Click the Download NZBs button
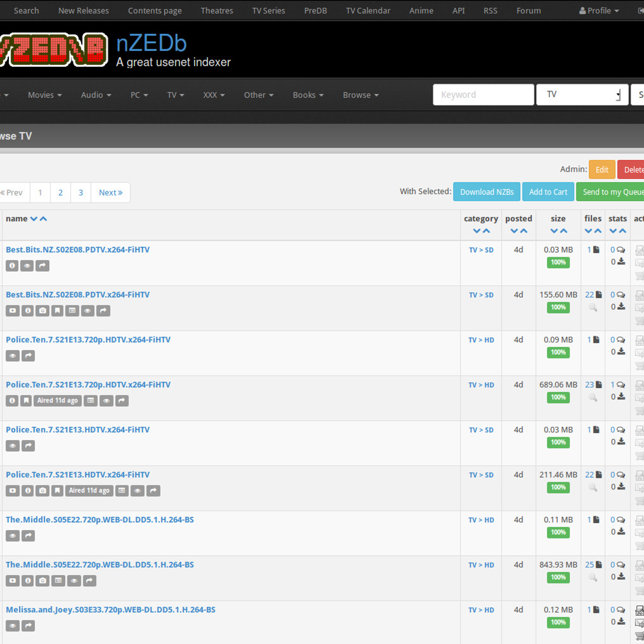The width and height of the screenshot is (644, 644). [x=487, y=192]
